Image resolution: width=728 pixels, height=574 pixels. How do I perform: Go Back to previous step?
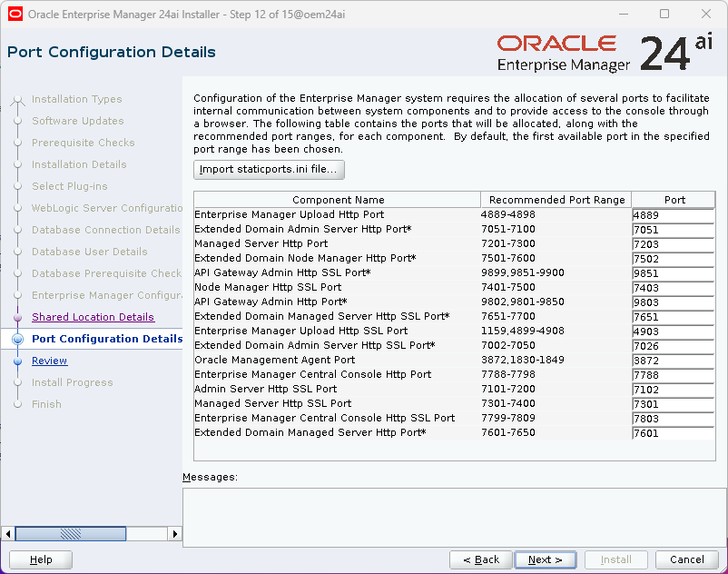pos(480,559)
